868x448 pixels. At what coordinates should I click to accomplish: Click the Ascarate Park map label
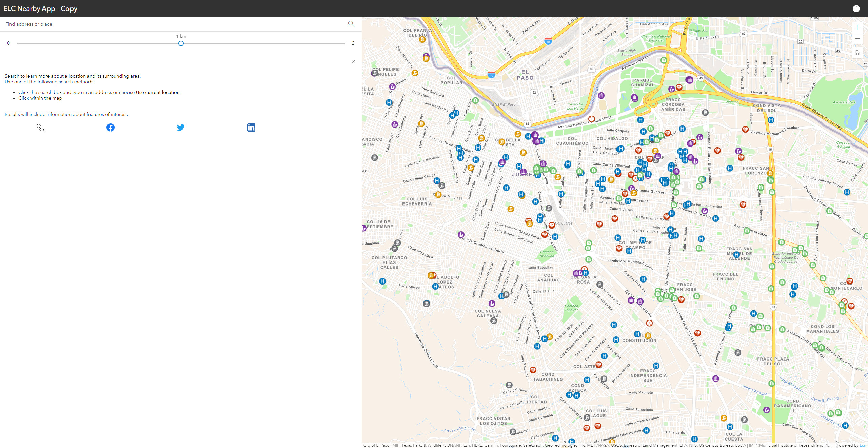[844, 102]
